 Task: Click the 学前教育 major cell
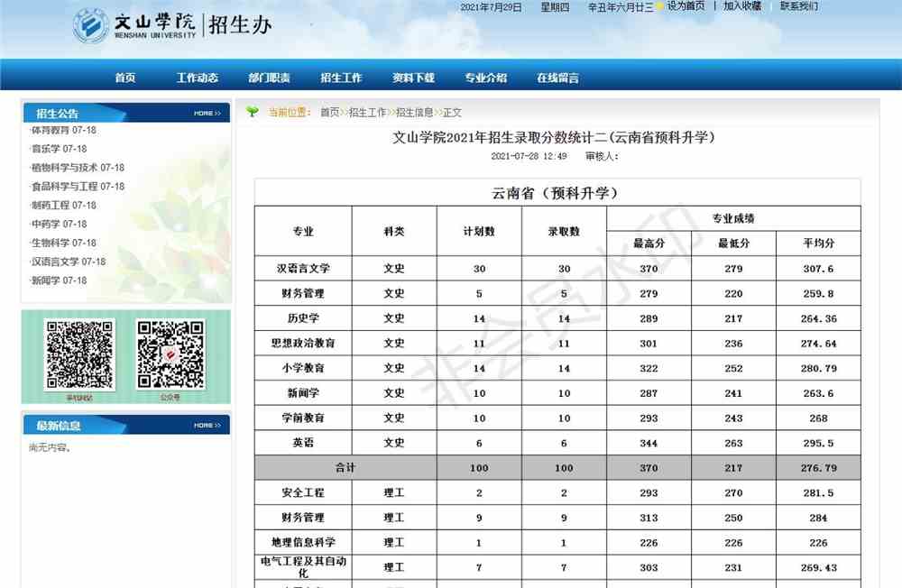(303, 418)
